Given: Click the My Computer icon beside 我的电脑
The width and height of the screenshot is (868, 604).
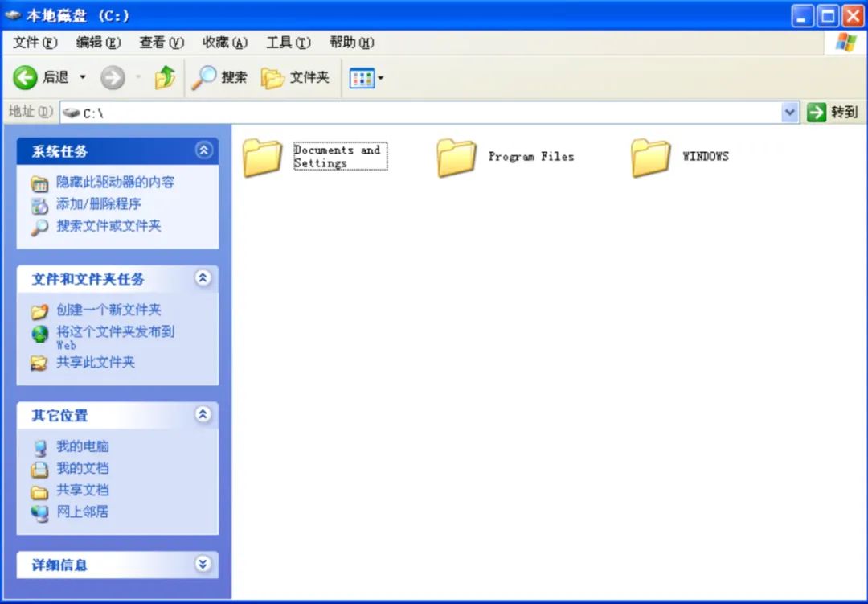Looking at the screenshot, I should tap(39, 448).
